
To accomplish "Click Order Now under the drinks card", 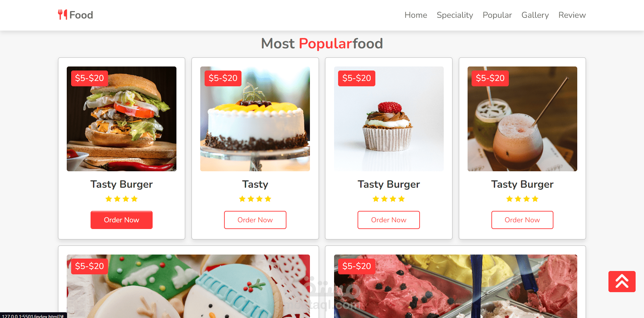I will point(522,220).
